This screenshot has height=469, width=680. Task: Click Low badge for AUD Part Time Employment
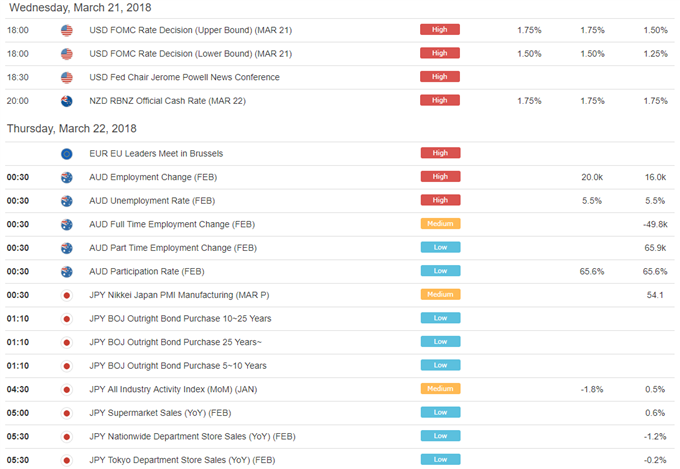pyautogui.click(x=440, y=248)
